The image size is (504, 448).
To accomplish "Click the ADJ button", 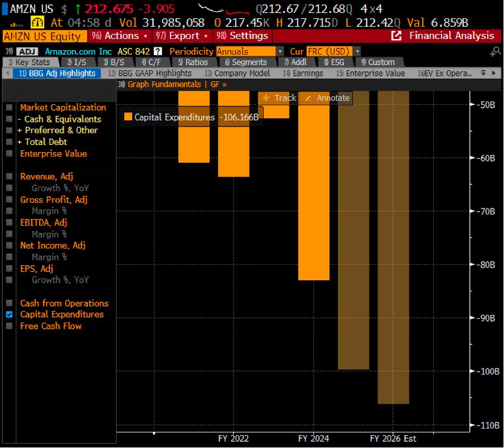I will 27,51.
